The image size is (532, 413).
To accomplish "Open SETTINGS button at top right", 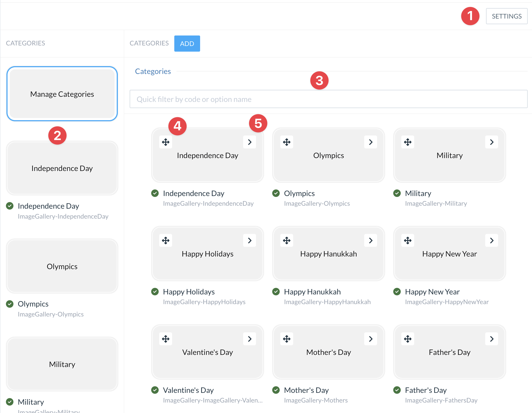I will click(x=506, y=16).
